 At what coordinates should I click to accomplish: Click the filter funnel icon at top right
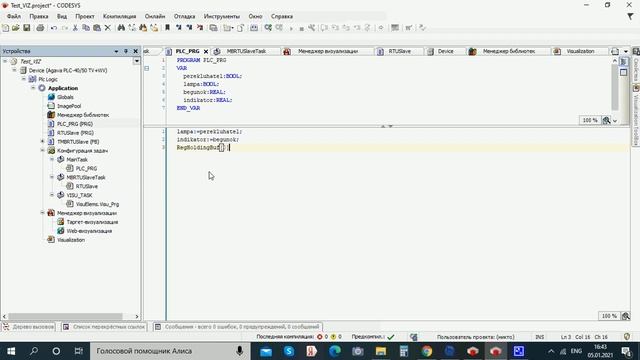click(630, 16)
